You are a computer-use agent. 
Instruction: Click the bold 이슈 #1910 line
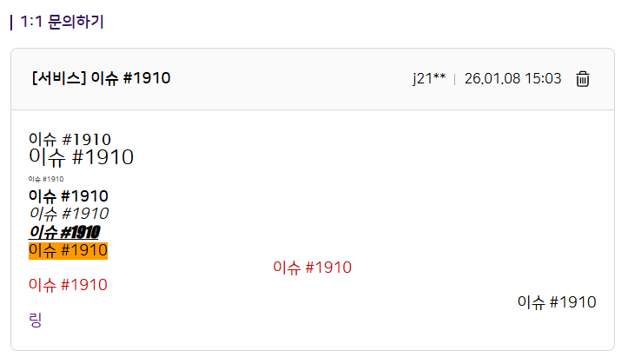[x=69, y=196]
